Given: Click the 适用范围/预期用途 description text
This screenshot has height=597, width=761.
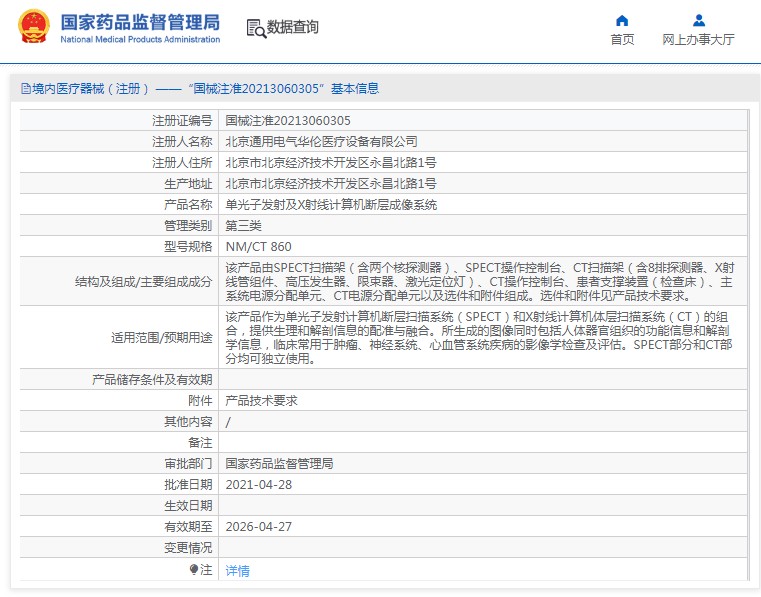Looking at the screenshot, I should [479, 337].
